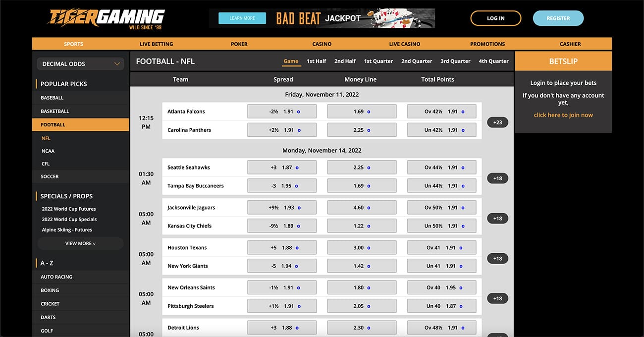Pick Over 40 at 1.95
The height and width of the screenshot is (337, 644).
442,287
